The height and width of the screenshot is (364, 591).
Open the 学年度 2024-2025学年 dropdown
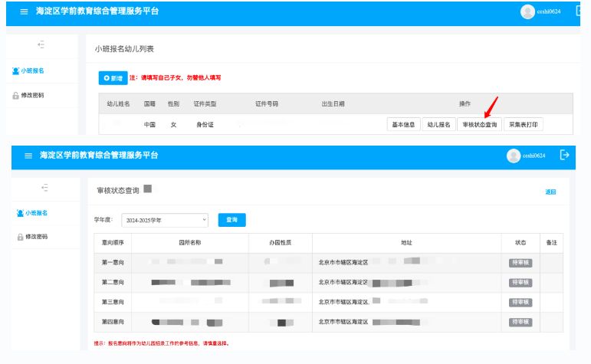click(x=165, y=220)
